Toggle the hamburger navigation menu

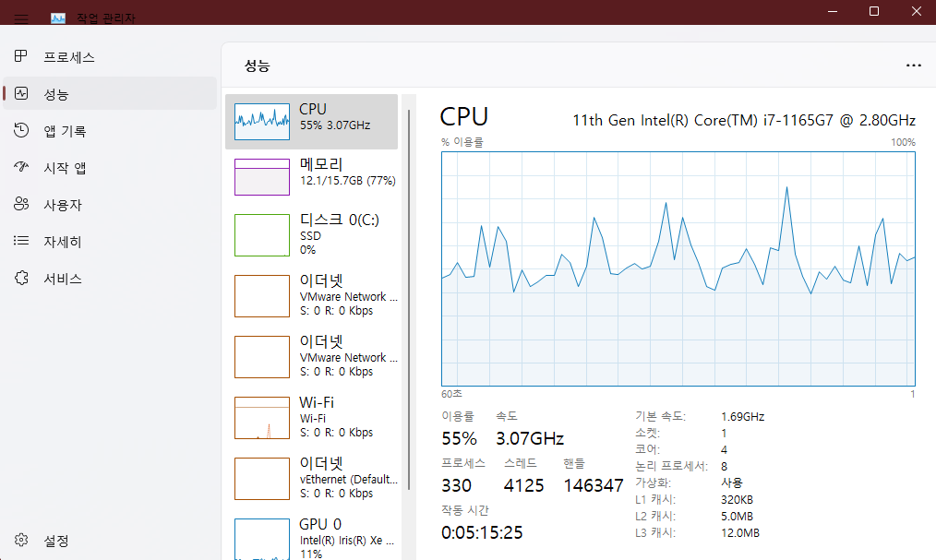point(21,18)
